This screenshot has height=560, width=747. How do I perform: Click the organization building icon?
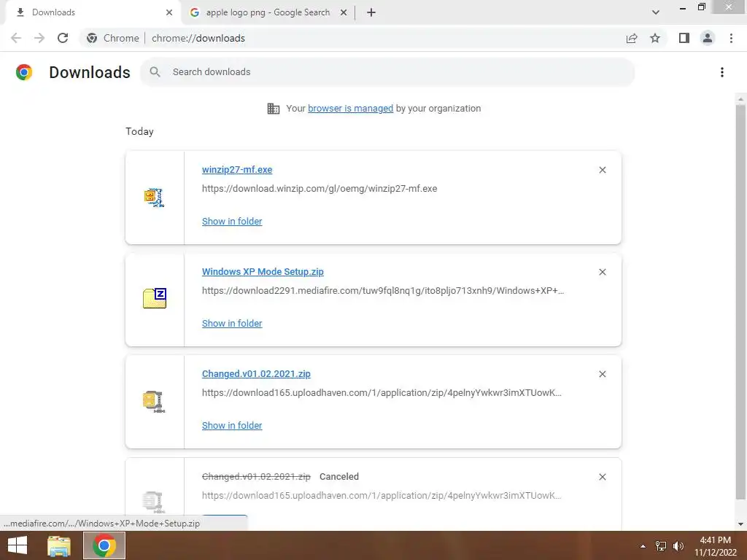point(274,109)
